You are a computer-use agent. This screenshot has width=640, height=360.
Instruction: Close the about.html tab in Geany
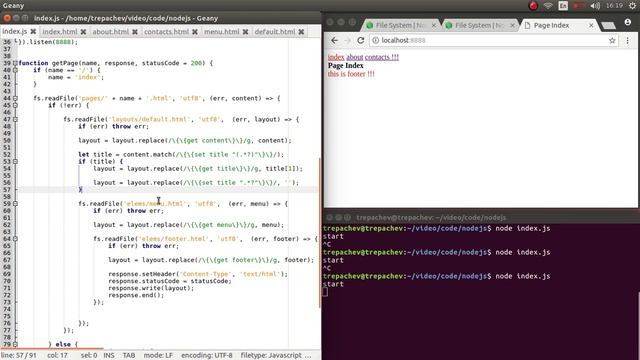coord(135,31)
